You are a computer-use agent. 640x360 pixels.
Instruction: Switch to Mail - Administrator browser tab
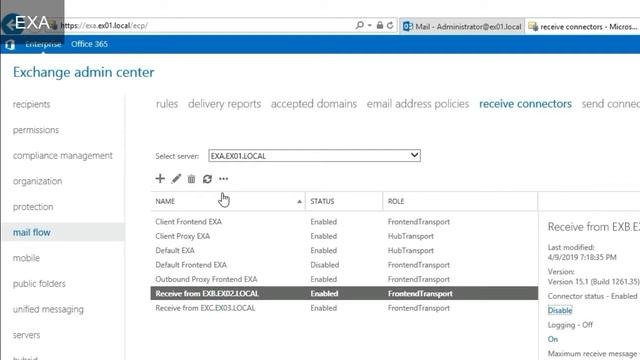462,27
